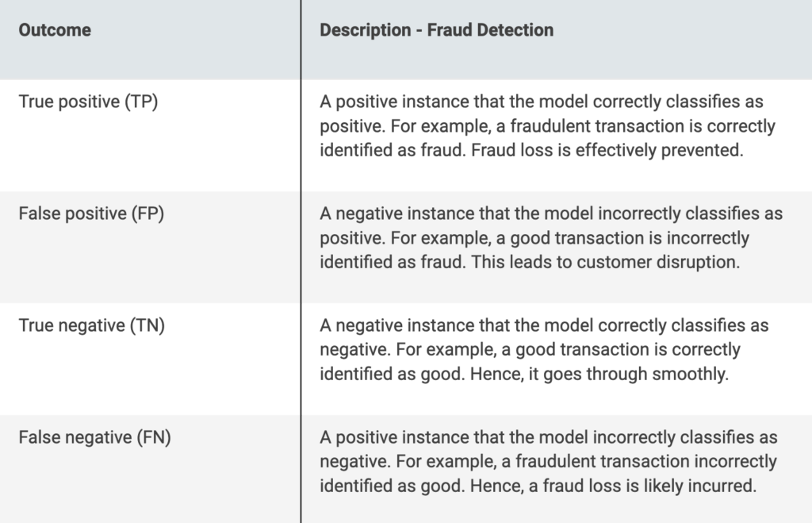Click the Description - Fraud Detection header
Viewport: 812px width, 523px height.
(557, 40)
